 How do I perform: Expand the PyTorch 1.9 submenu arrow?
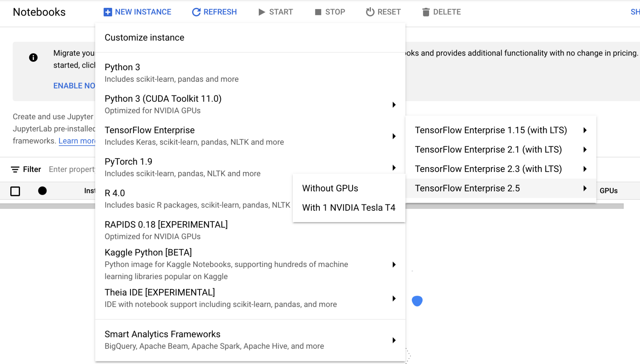[394, 168]
